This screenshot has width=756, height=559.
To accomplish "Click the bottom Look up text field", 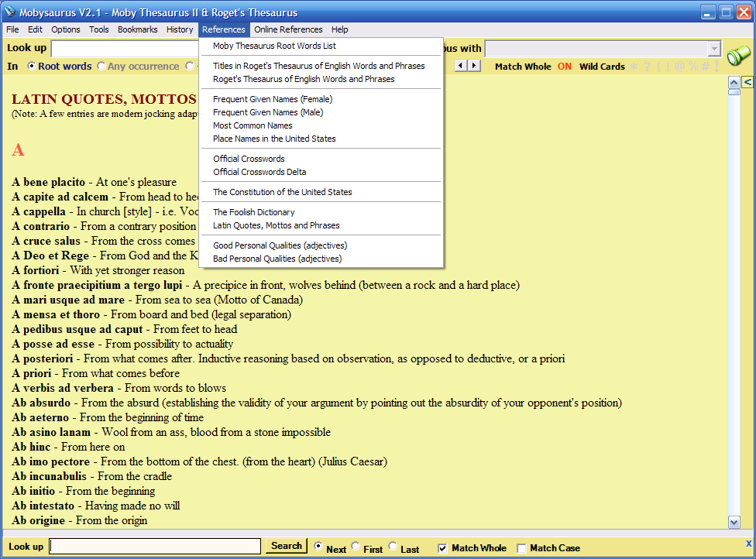I will pyautogui.click(x=155, y=546).
